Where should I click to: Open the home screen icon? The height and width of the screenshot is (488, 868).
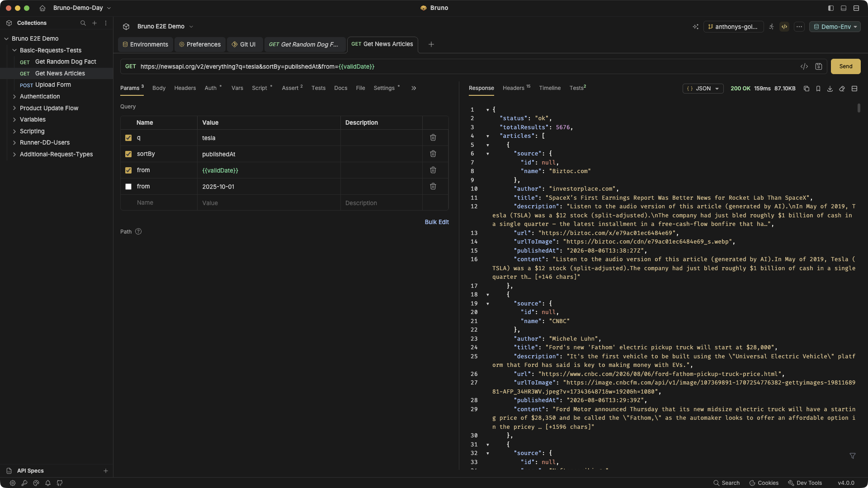point(42,8)
